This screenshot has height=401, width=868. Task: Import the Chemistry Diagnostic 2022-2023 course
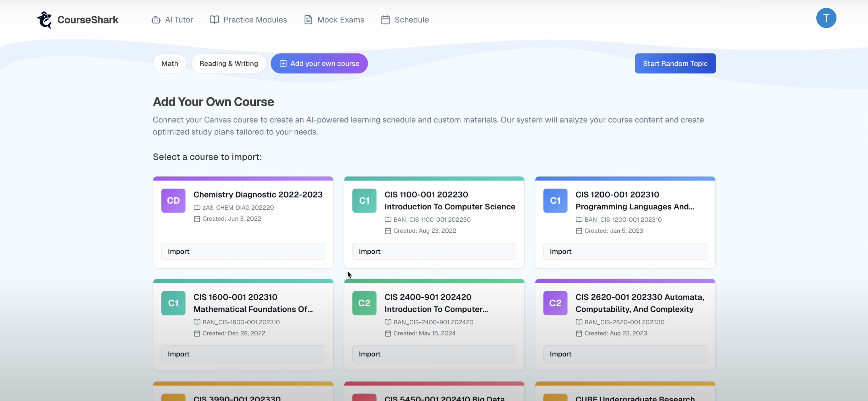point(243,251)
